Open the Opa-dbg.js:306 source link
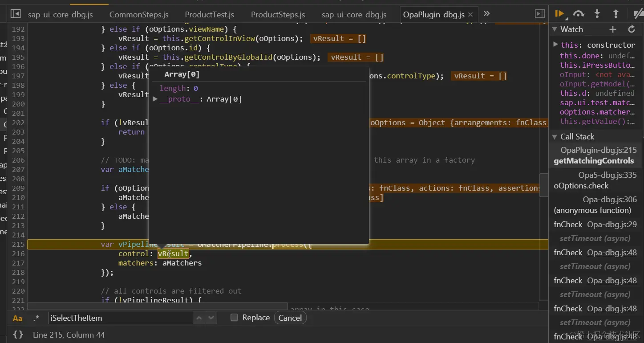Screen dimensions: 644x343 tap(610, 200)
